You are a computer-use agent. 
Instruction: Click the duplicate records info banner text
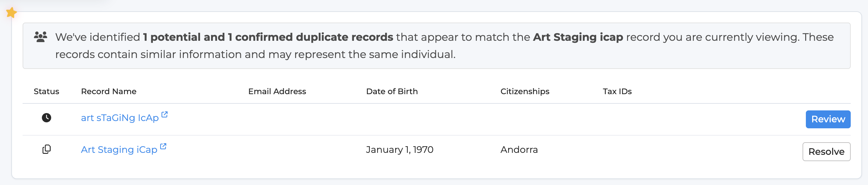(444, 46)
